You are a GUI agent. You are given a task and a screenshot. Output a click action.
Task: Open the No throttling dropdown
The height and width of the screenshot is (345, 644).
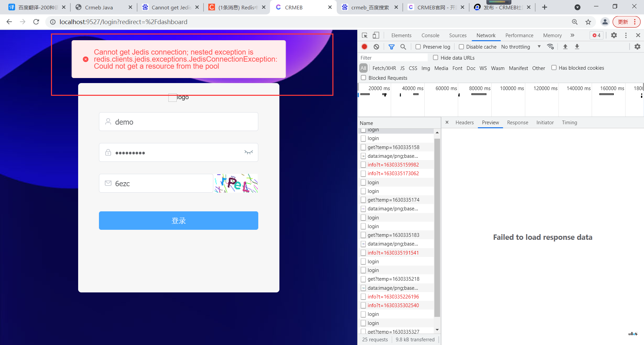coord(521,47)
